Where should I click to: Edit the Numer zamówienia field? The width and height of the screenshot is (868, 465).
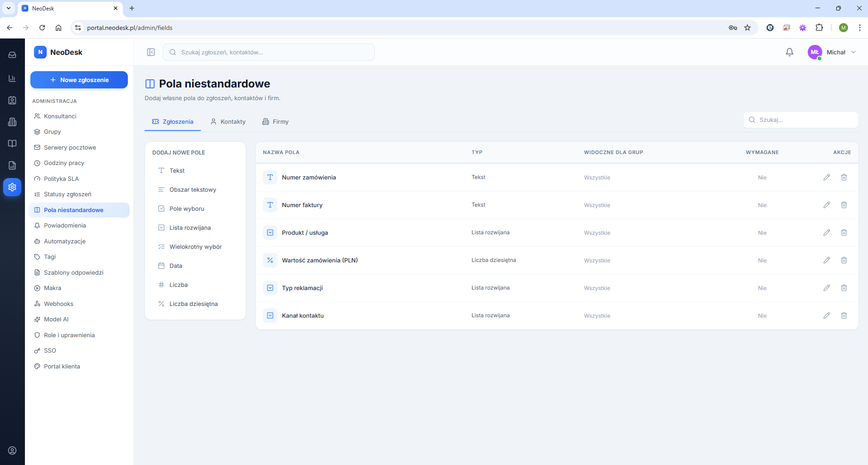click(827, 177)
